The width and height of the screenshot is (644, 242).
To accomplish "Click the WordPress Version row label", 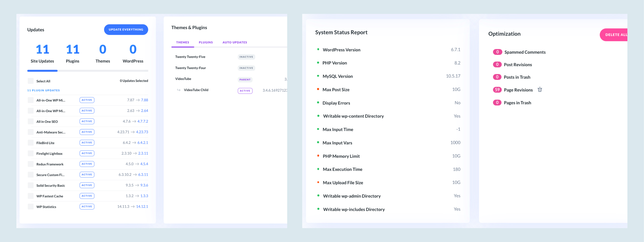I will 342,50.
